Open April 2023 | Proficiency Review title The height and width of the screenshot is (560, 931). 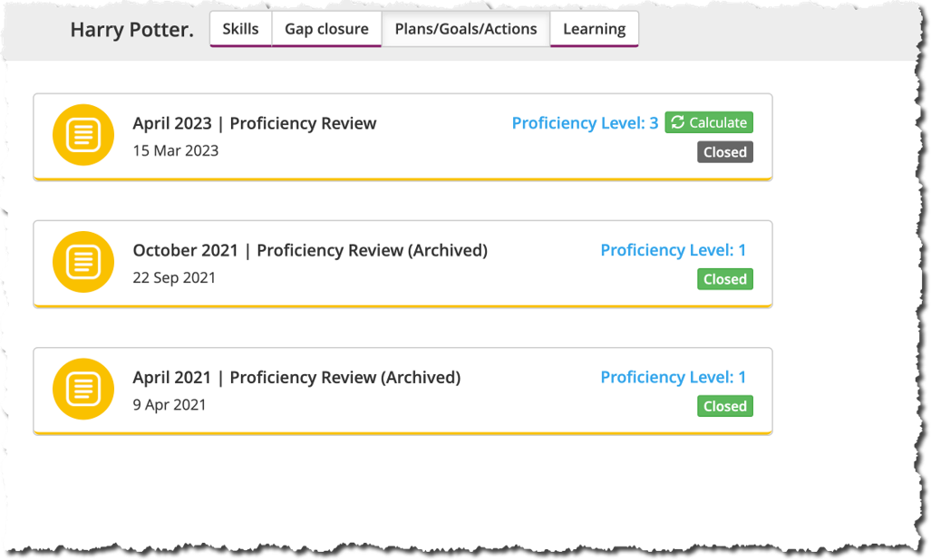(x=254, y=123)
